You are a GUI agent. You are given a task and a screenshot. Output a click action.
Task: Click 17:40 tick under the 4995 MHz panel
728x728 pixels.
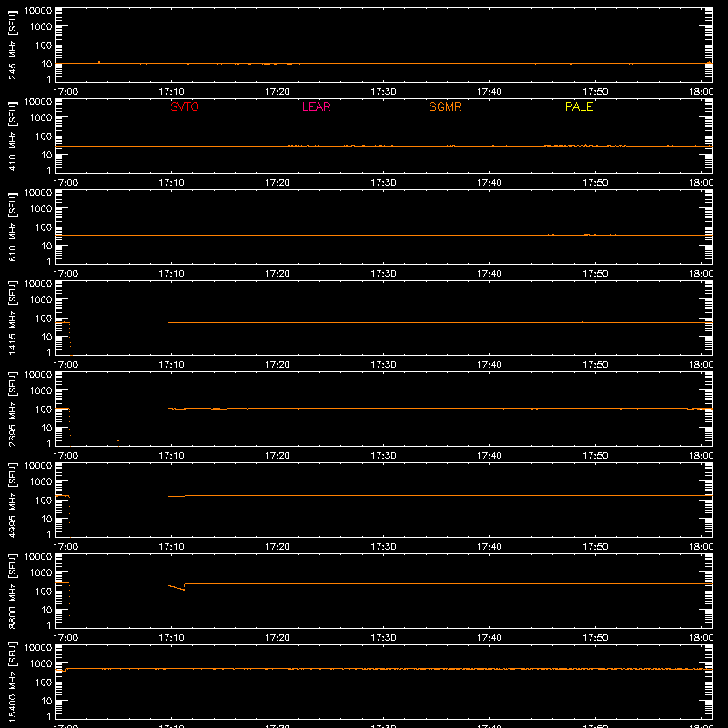pyautogui.click(x=490, y=547)
